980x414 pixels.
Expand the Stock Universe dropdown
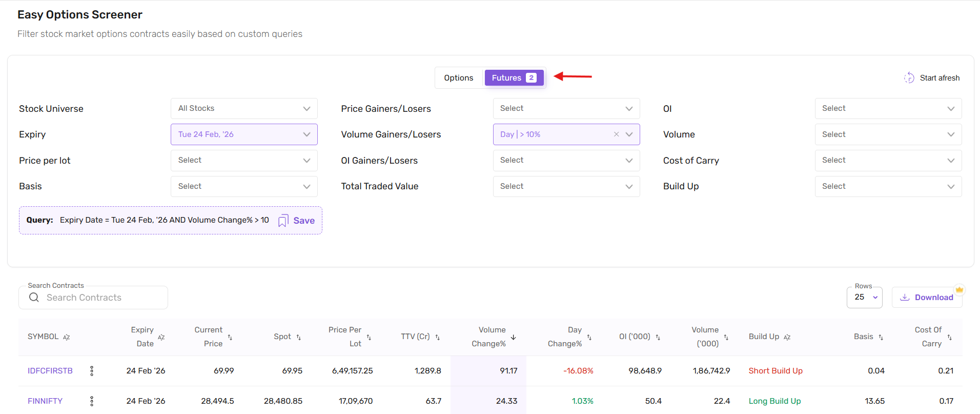coord(244,109)
